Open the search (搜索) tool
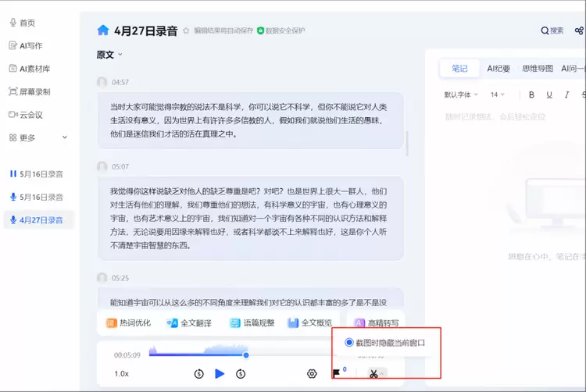The height and width of the screenshot is (392, 586). [x=552, y=30]
